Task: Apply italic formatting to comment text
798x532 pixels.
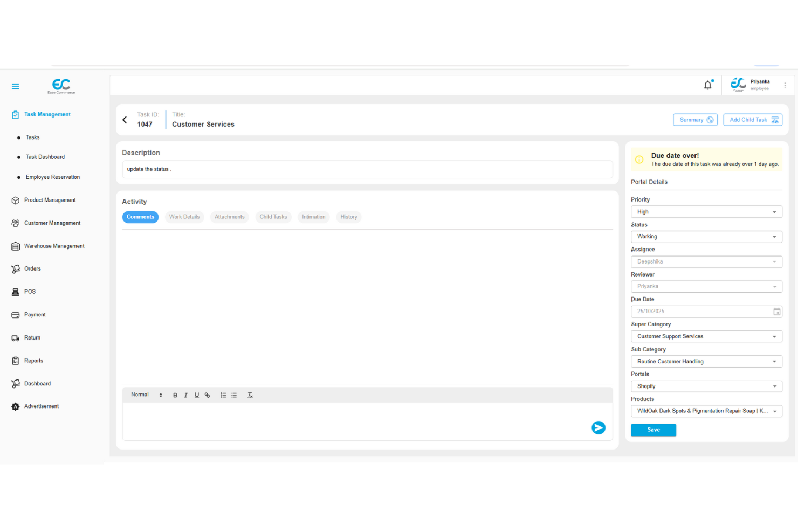Action: [185, 395]
